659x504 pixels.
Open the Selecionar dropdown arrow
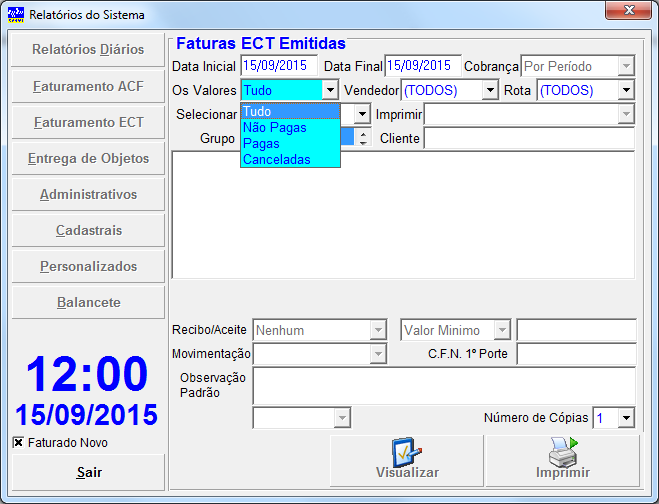pos(362,114)
